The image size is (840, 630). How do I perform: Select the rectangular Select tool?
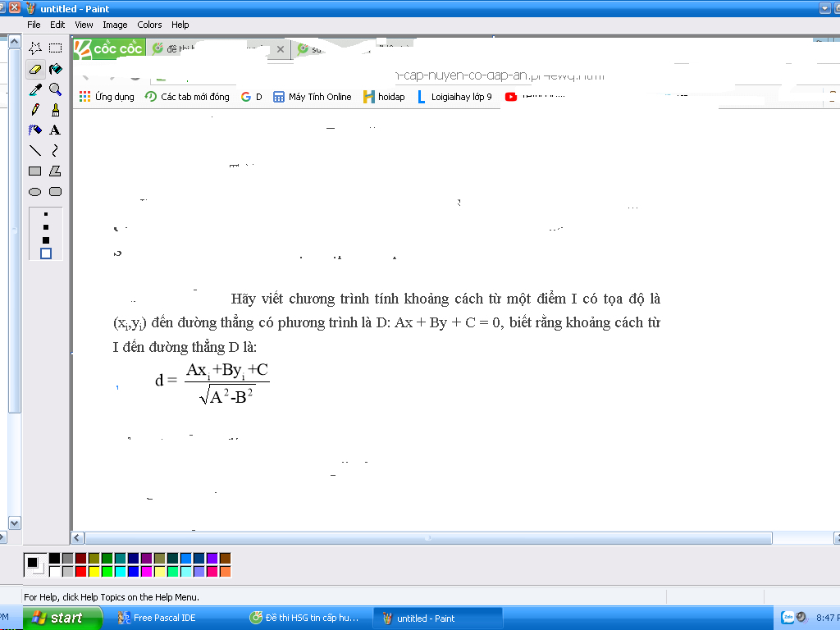(55, 48)
